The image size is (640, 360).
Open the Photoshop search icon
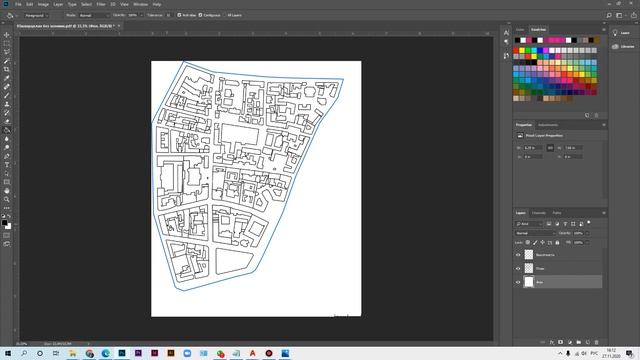pos(609,16)
